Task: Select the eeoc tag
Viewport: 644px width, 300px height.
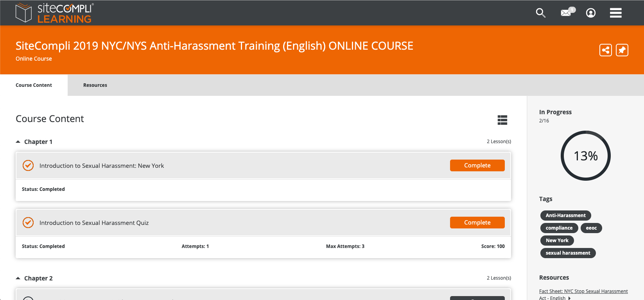Action: click(591, 228)
